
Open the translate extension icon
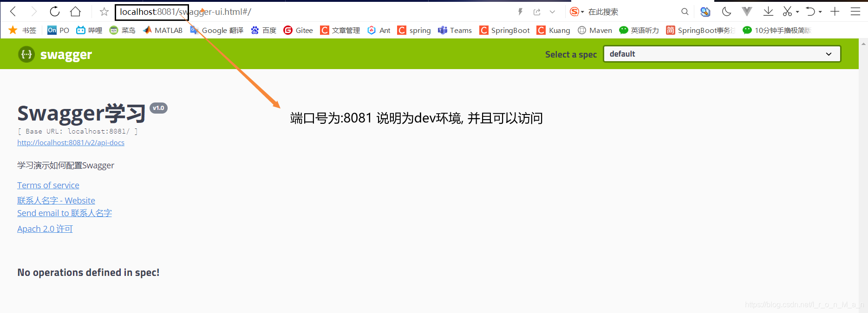pyautogui.click(x=705, y=12)
